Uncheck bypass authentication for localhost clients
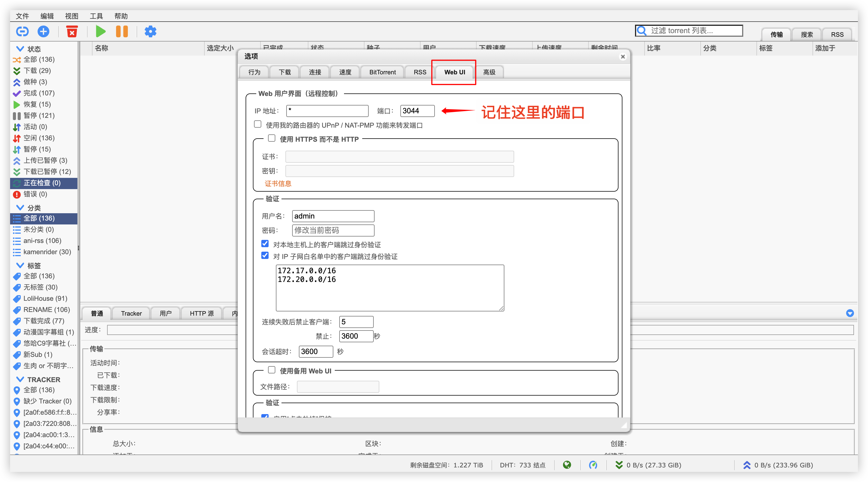This screenshot has height=482, width=868. tap(265, 244)
